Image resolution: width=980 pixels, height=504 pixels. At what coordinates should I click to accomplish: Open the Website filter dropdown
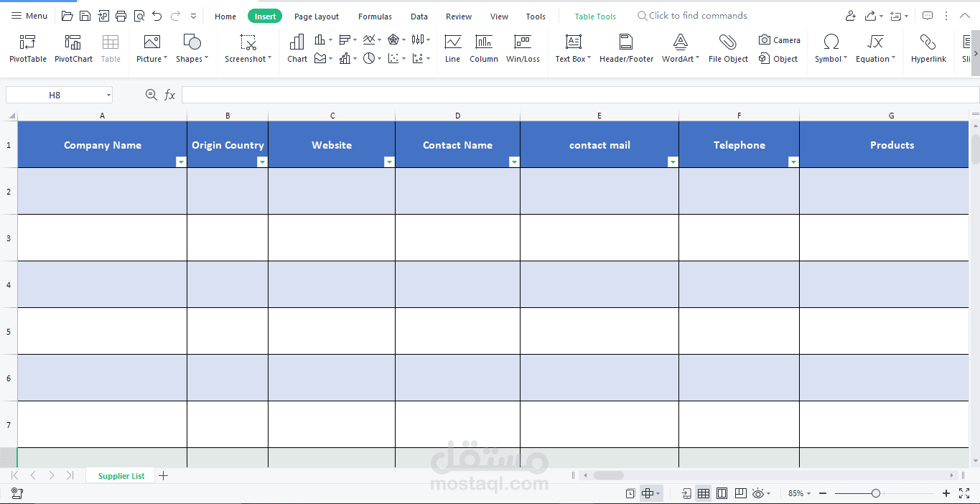pyautogui.click(x=389, y=162)
